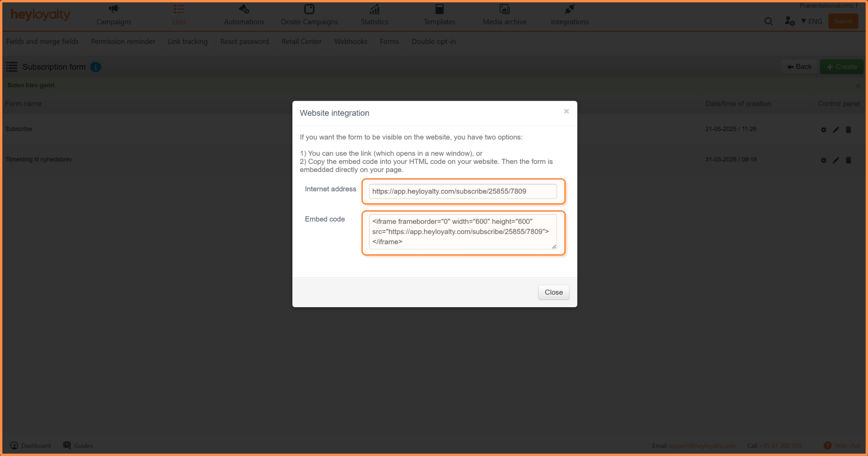
Task: Click the search magnifier icon
Action: click(x=768, y=21)
